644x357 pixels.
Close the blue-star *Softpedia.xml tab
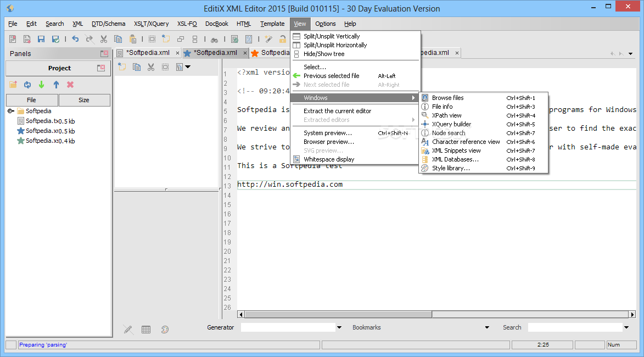tap(245, 53)
